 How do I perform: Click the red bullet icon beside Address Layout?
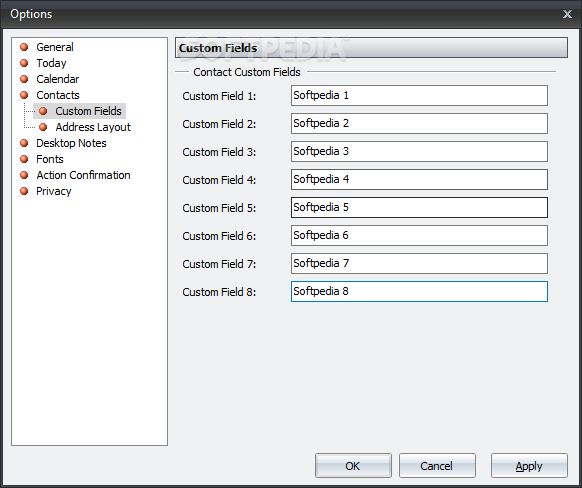[x=43, y=127]
